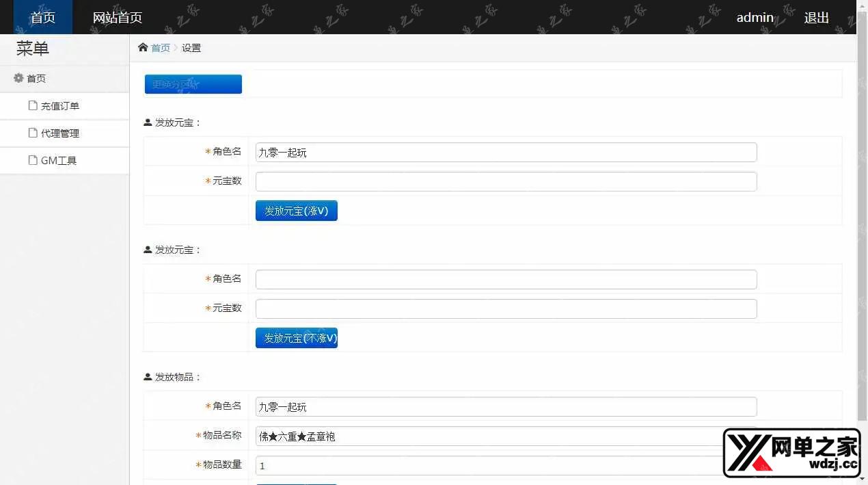The height and width of the screenshot is (485, 868).
Task: Focus the empty 角色名 input field
Action: click(506, 279)
